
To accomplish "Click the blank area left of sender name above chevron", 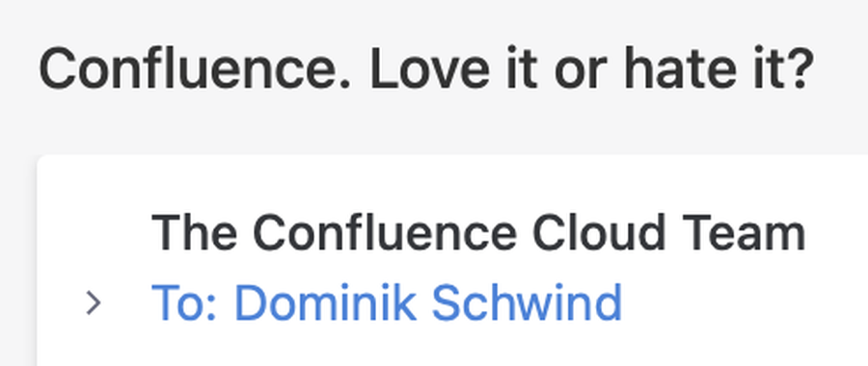I will pos(95,233).
